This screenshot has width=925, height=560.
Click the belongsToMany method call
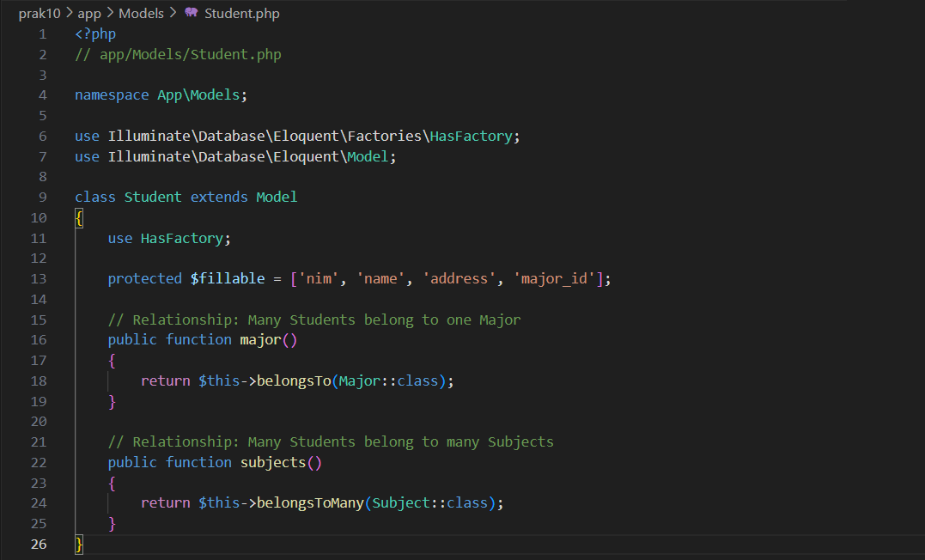tap(311, 502)
